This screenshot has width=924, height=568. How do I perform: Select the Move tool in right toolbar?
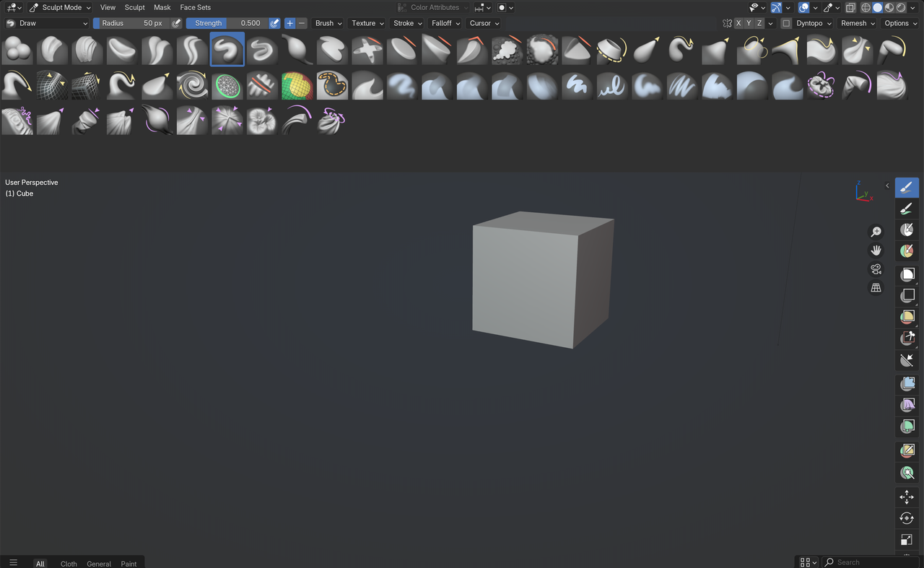(x=907, y=497)
